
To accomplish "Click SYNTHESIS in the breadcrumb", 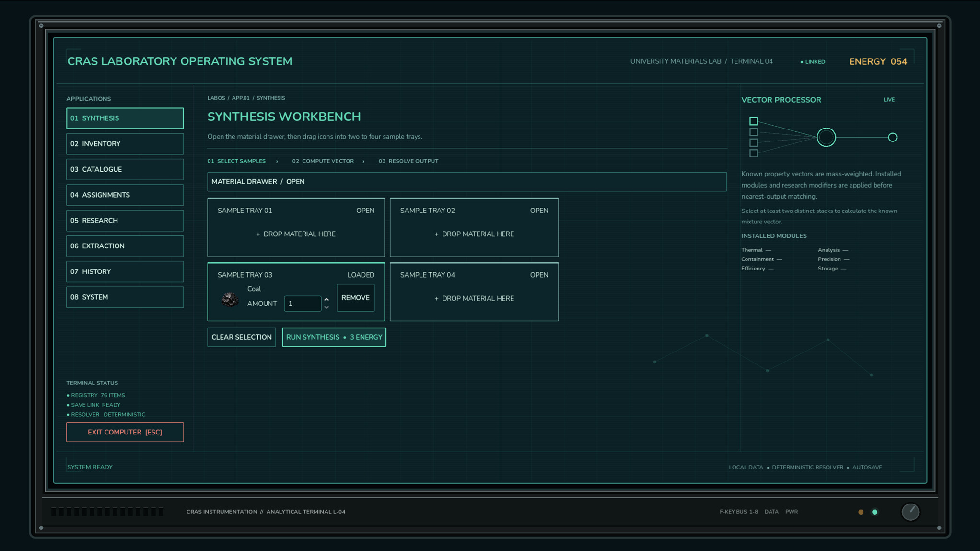I will [x=270, y=98].
